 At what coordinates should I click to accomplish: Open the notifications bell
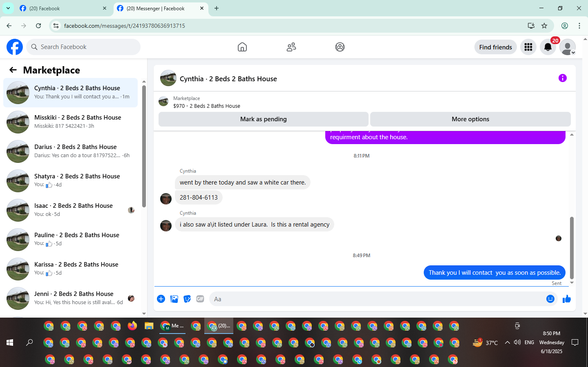pos(548,47)
